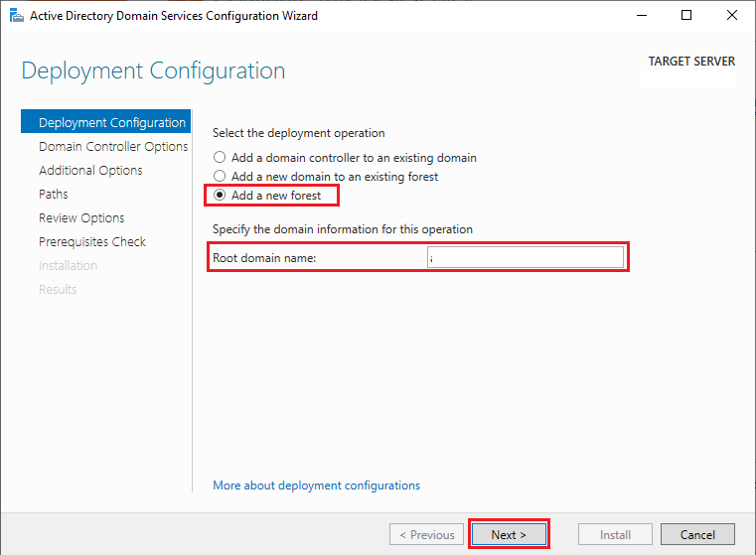Click the greyed-out Results step
The height and width of the screenshot is (555, 756).
(58, 290)
